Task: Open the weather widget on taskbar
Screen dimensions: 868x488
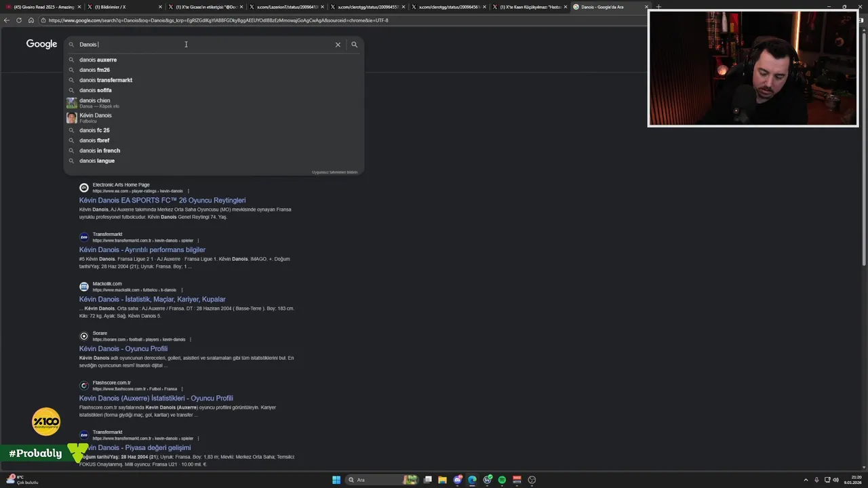Action: [24, 480]
